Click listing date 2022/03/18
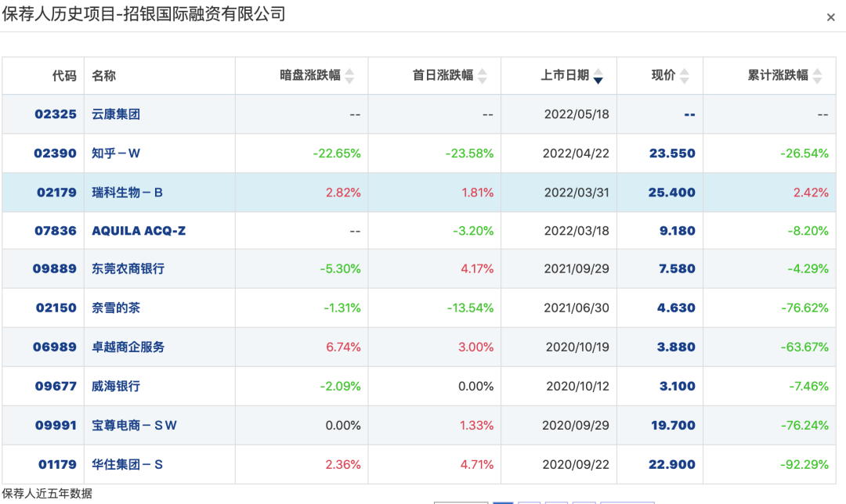This screenshot has width=846, height=504. [x=577, y=231]
